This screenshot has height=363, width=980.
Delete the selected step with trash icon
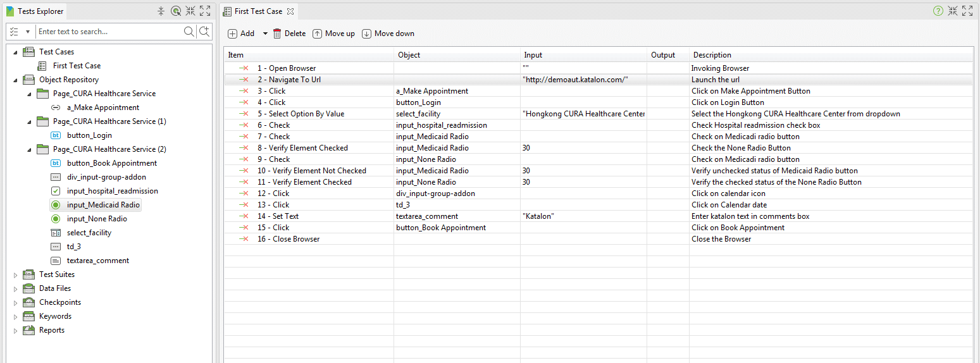click(x=289, y=34)
